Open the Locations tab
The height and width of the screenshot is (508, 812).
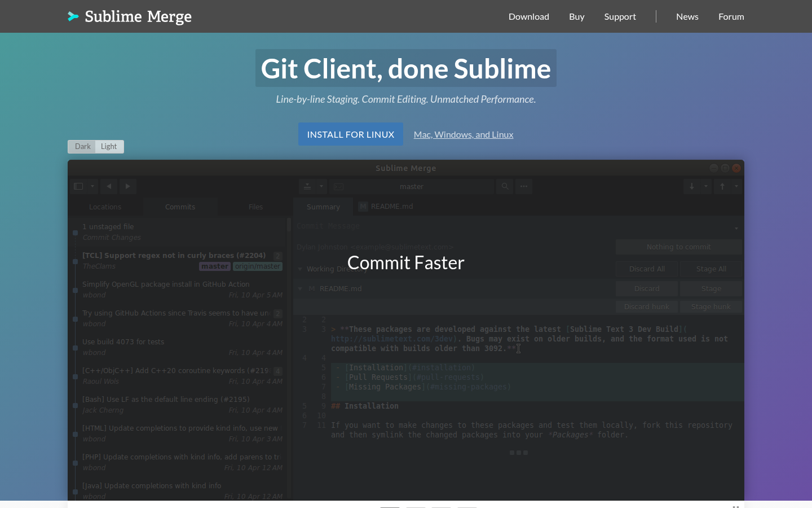pos(105,207)
